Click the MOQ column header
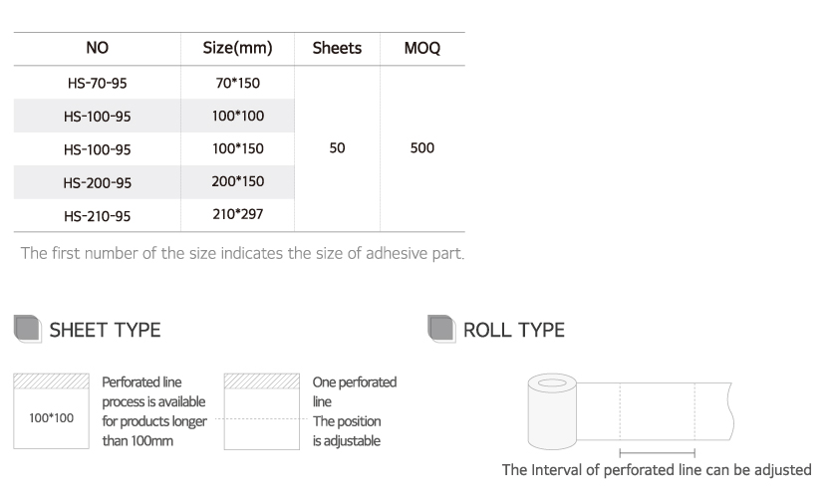The width and height of the screenshot is (832, 504). coord(422,48)
